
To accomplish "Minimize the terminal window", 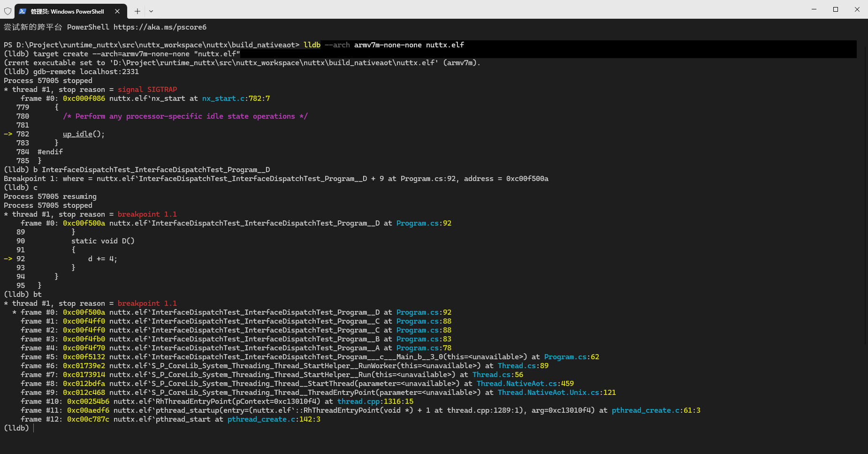I will coord(814,9).
